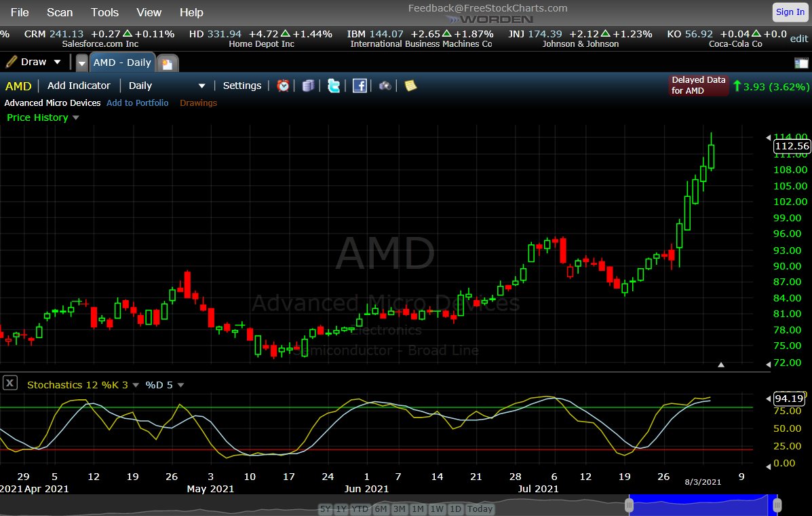Screen dimensions: 812x516
Task: Click the KO Coca-Cola ticker
Action: point(727,39)
